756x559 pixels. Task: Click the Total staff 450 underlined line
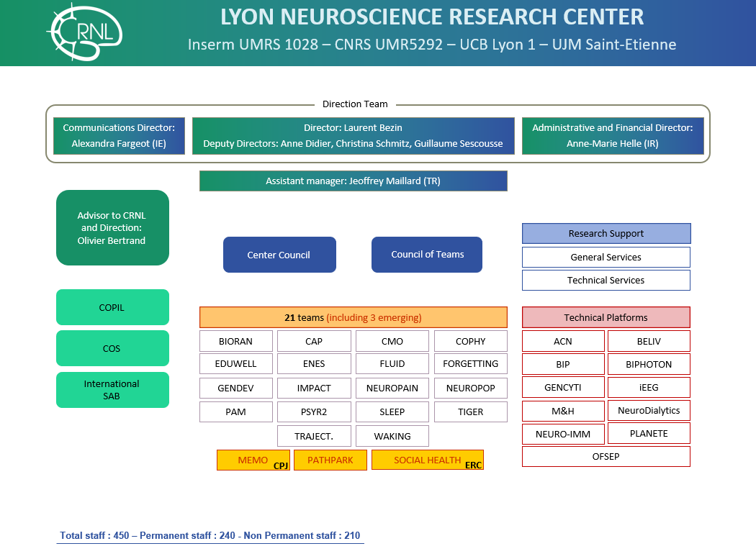210,535
